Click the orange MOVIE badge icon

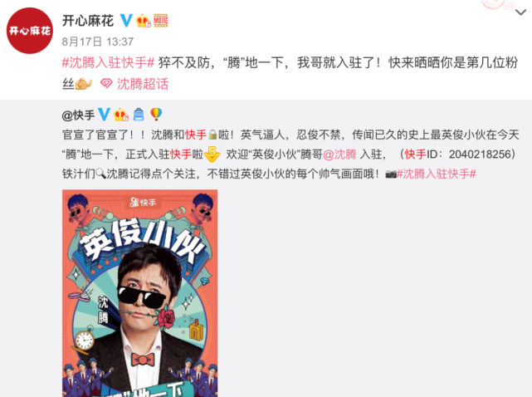coord(161,21)
